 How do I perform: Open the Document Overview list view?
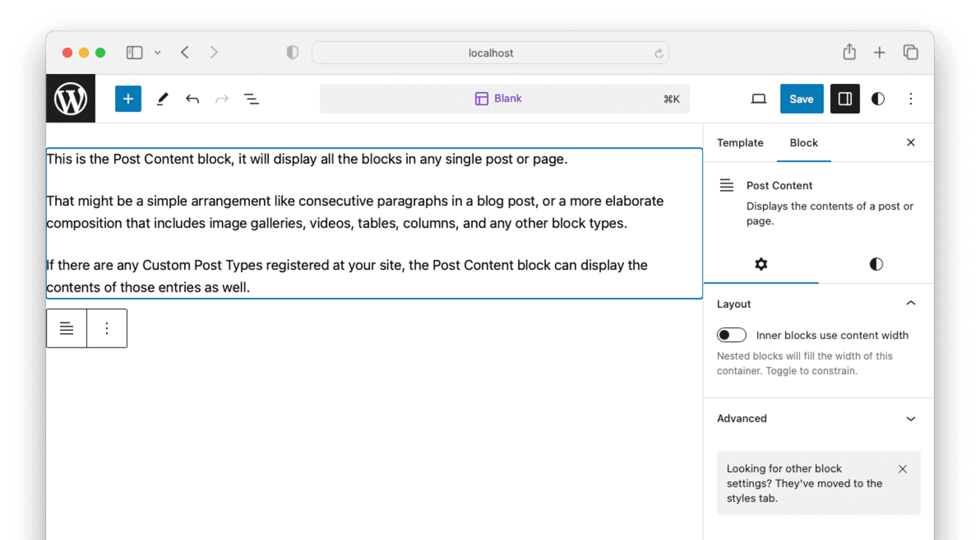click(x=251, y=99)
